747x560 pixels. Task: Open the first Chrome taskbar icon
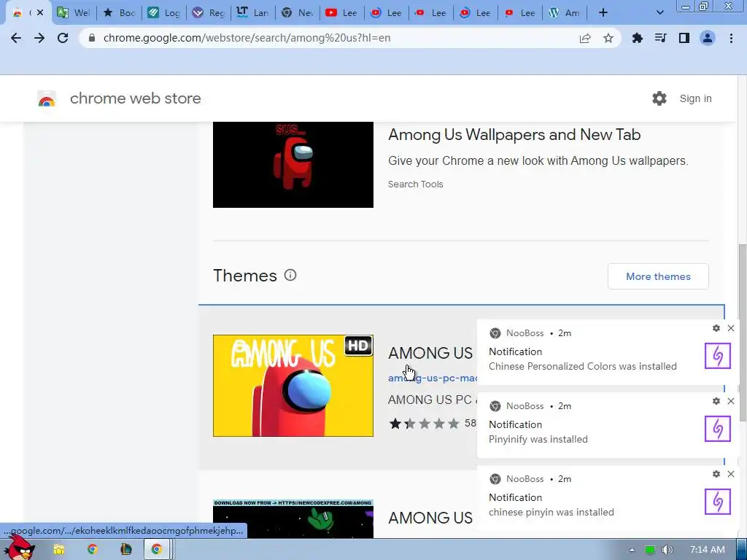tap(92, 550)
